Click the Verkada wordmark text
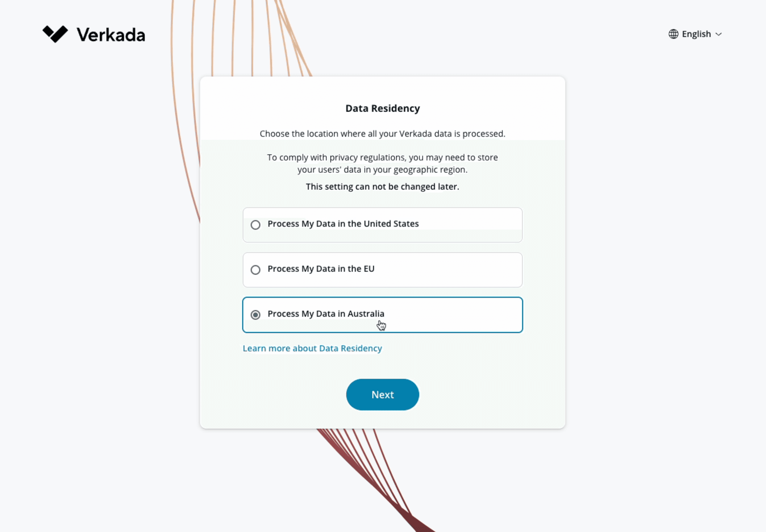The width and height of the screenshot is (766, 532). 111,35
